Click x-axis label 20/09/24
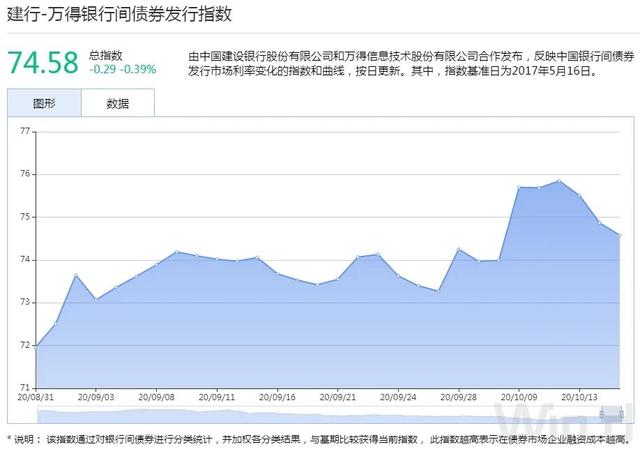Viewport: 640px width, 449px height. point(398,397)
